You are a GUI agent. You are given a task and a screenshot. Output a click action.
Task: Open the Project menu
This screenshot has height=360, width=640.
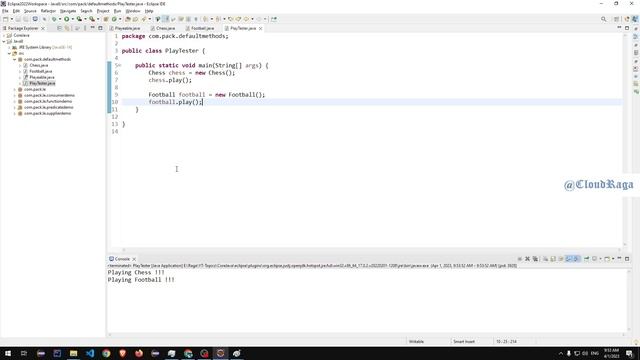pyautogui.click(x=103, y=11)
